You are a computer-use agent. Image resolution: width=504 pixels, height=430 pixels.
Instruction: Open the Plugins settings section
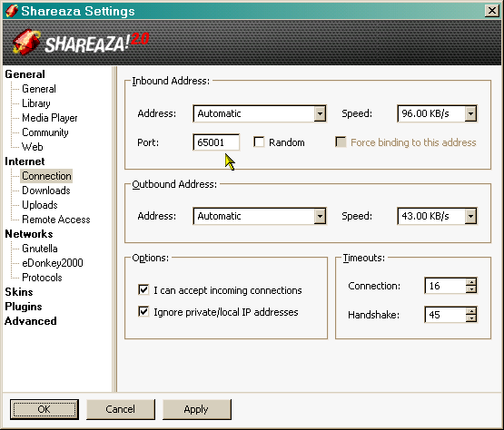pyautogui.click(x=24, y=307)
